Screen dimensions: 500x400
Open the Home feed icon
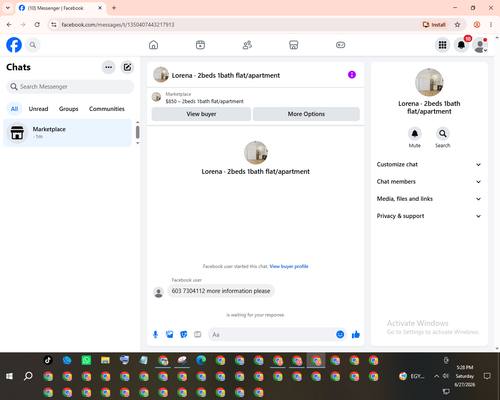point(153,45)
